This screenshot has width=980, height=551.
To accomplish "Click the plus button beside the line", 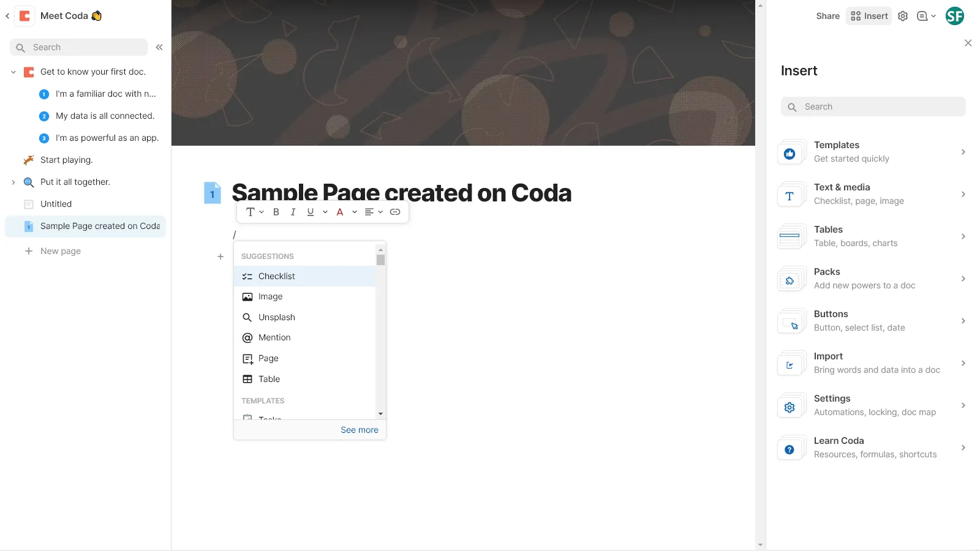I will point(221,257).
